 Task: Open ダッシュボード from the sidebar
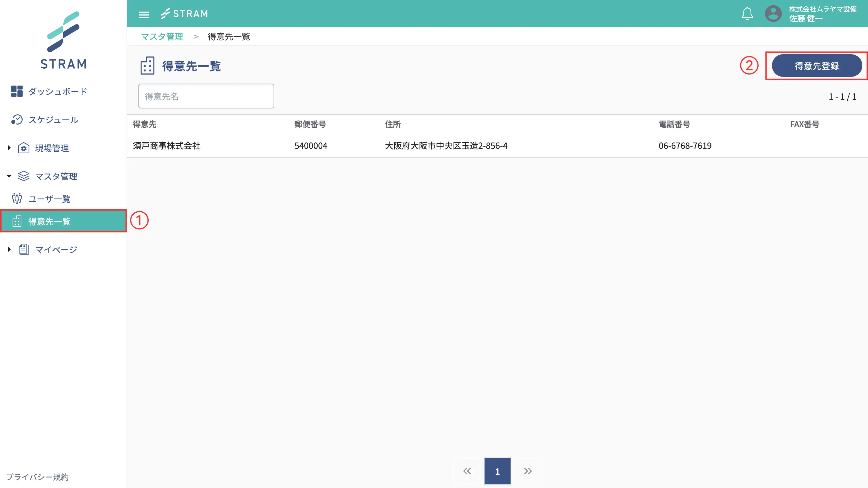pos(58,91)
